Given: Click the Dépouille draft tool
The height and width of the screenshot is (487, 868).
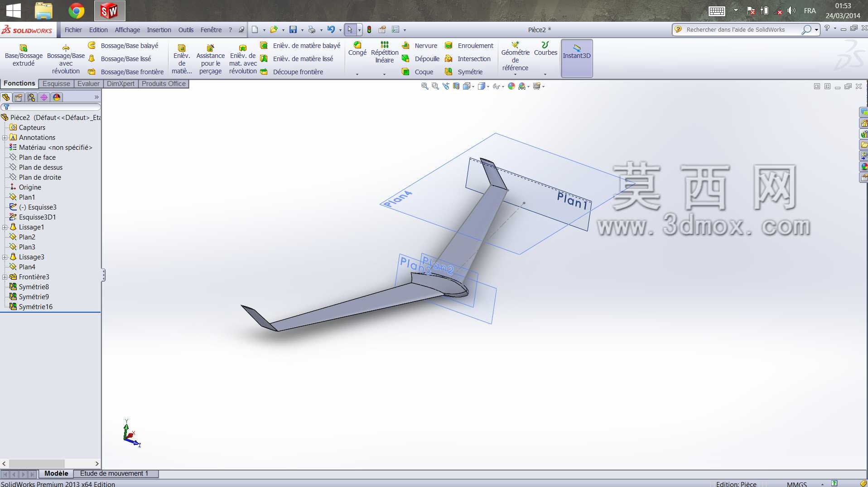Looking at the screenshot, I should (x=420, y=59).
